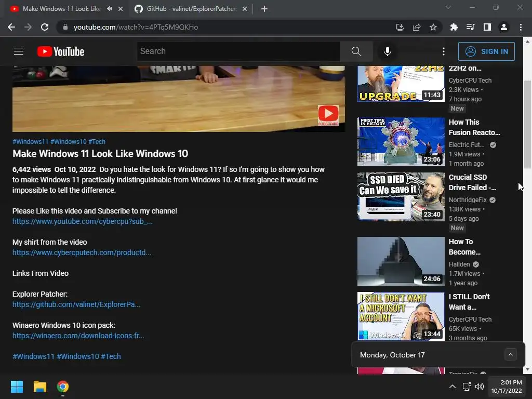The width and height of the screenshot is (532, 399).
Task: Open File Explorer from taskbar
Action: pyautogui.click(x=39, y=387)
